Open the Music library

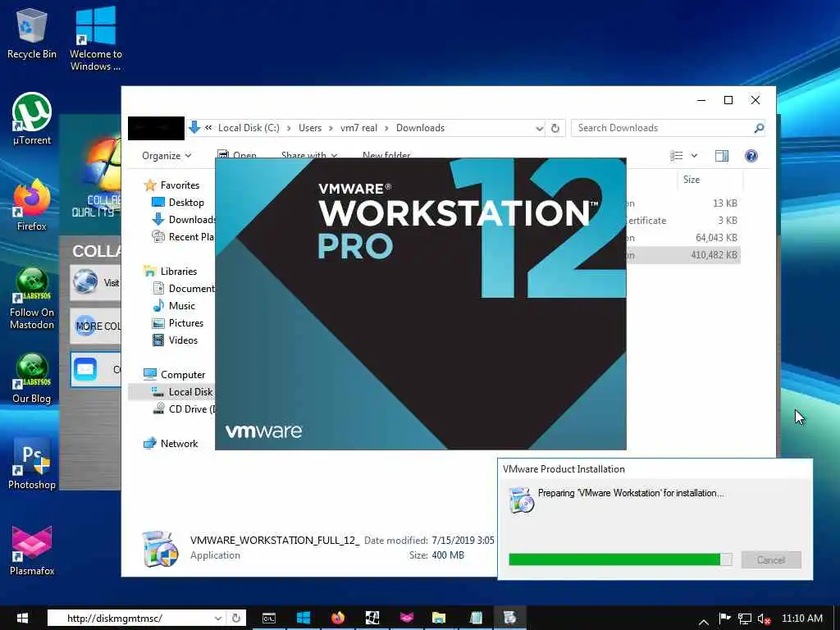click(174, 306)
